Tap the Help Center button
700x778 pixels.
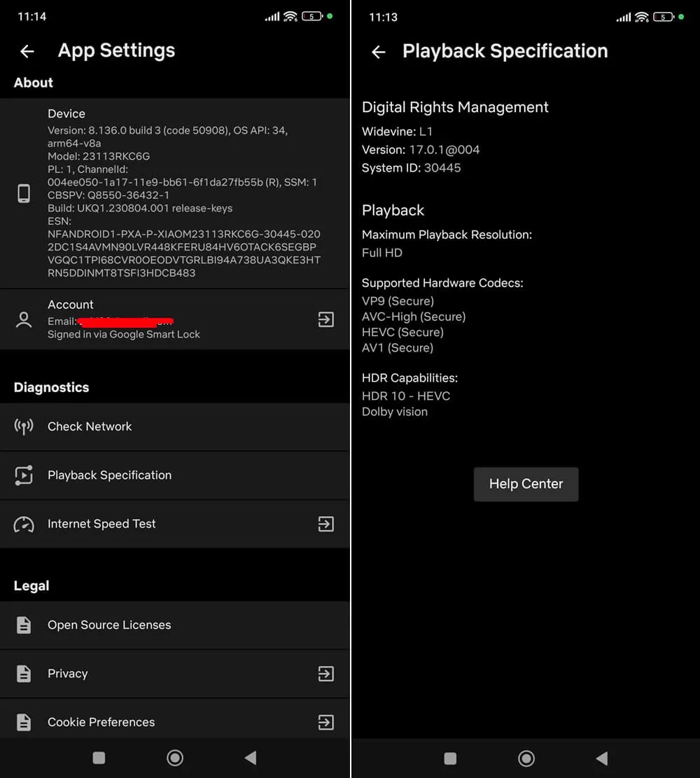coord(526,484)
